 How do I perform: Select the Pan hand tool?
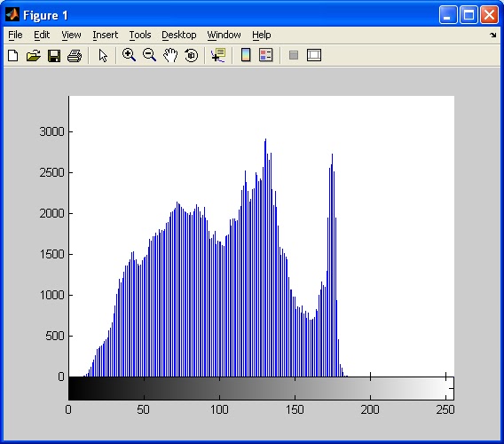(170, 55)
